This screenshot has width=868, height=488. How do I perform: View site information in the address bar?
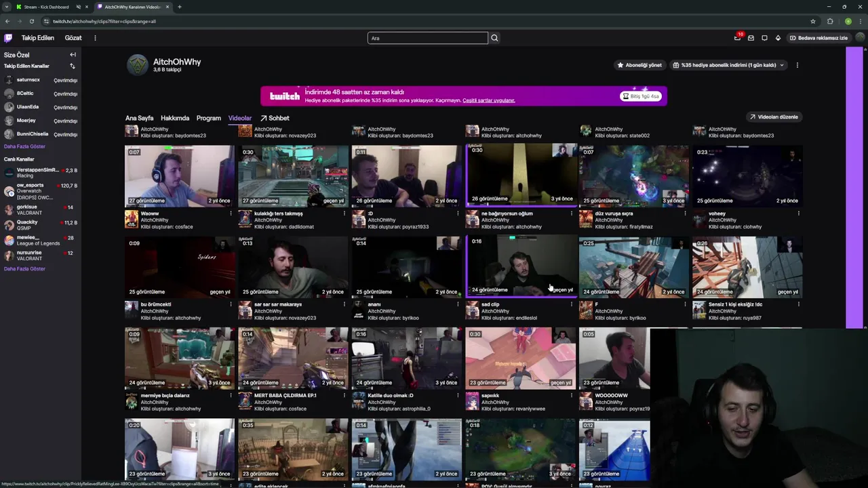[x=46, y=21]
